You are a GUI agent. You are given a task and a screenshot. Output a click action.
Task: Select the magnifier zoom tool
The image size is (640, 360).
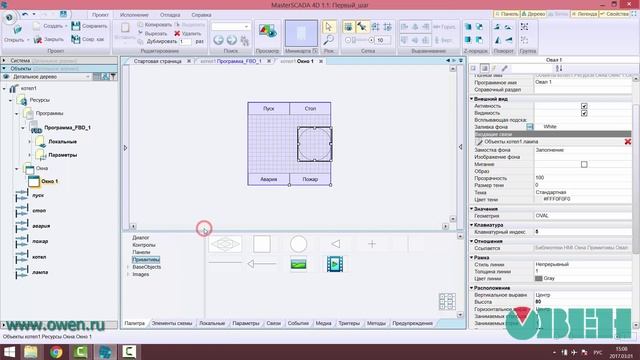coord(329,40)
